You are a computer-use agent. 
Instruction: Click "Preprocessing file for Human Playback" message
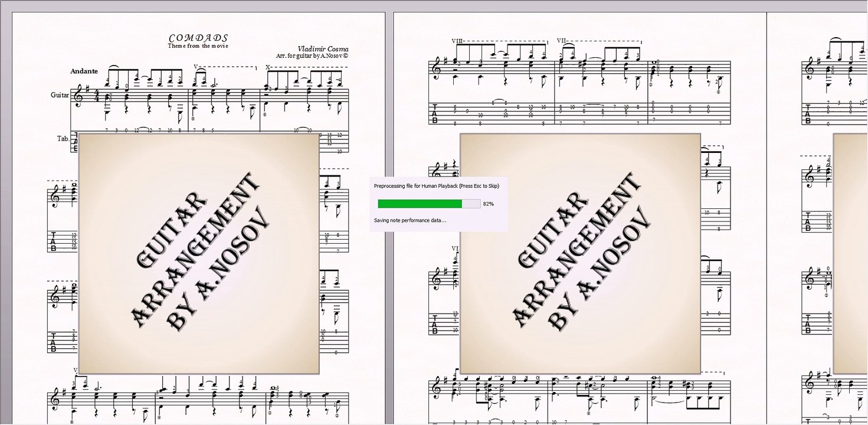point(437,186)
